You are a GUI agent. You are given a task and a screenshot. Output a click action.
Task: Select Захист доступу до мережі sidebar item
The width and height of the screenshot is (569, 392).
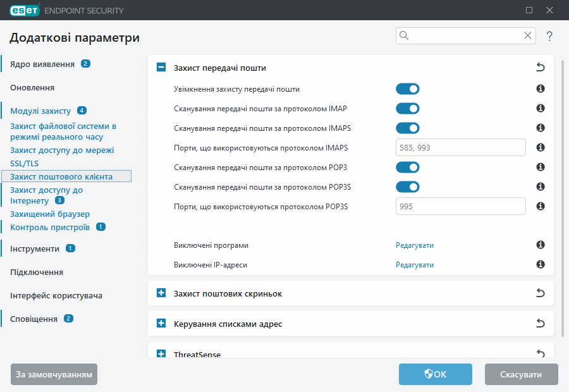point(62,150)
